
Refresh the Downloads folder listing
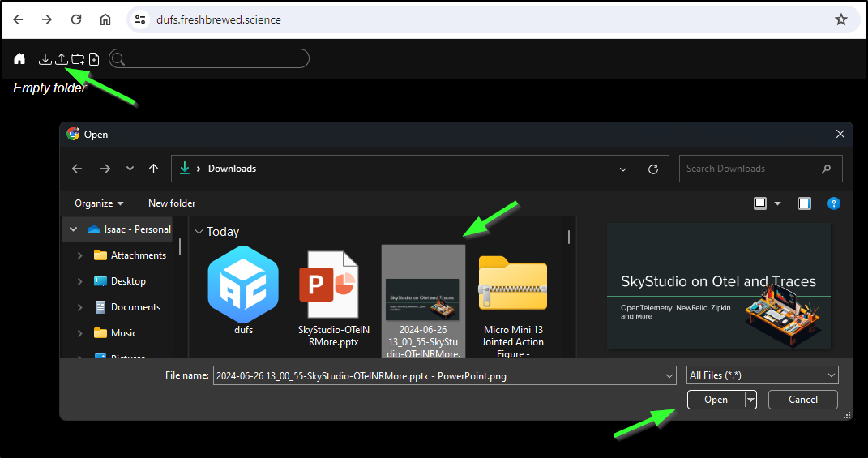(653, 169)
